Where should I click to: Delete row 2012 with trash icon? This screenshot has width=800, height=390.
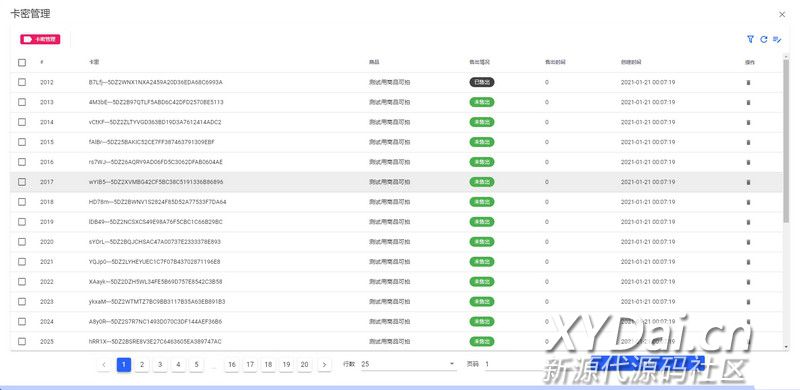click(x=748, y=82)
